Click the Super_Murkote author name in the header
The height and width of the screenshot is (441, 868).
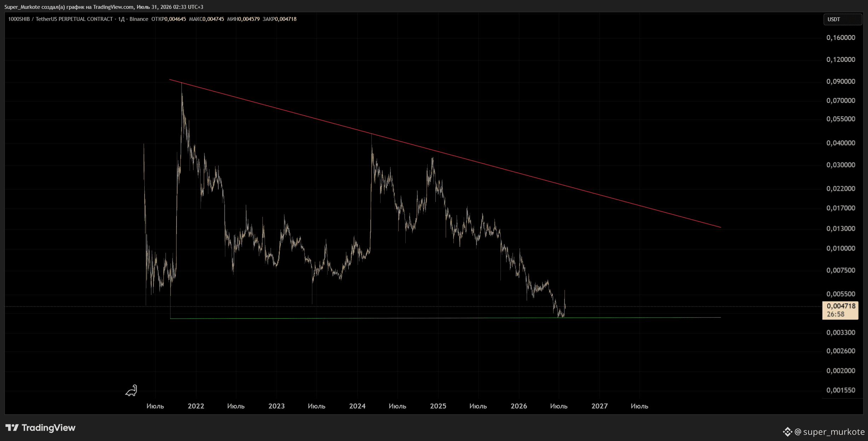pyautogui.click(x=22, y=7)
